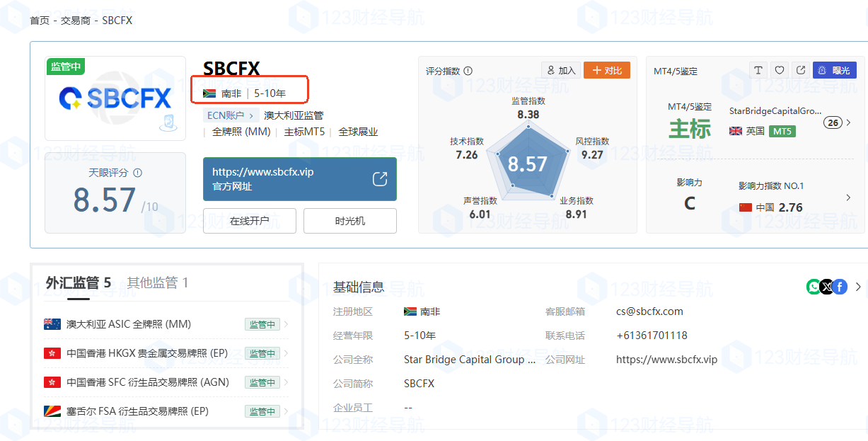
Task: Click the green 监管中 badge on logo
Action: click(x=66, y=67)
